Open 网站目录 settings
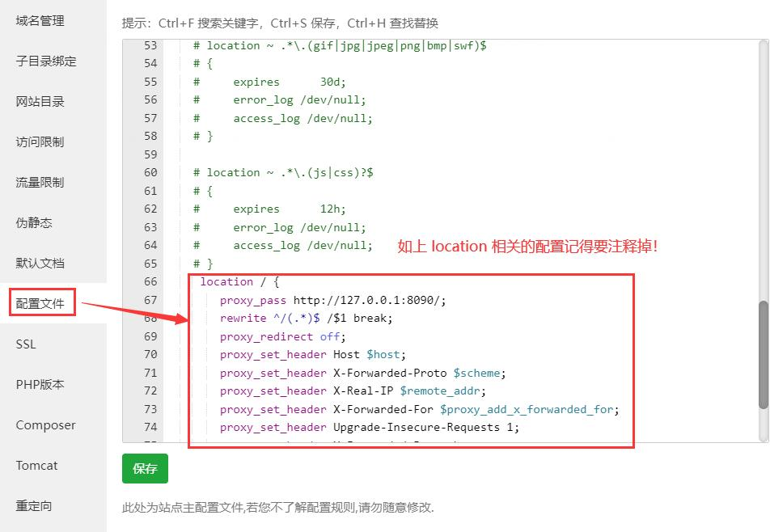 (x=40, y=102)
